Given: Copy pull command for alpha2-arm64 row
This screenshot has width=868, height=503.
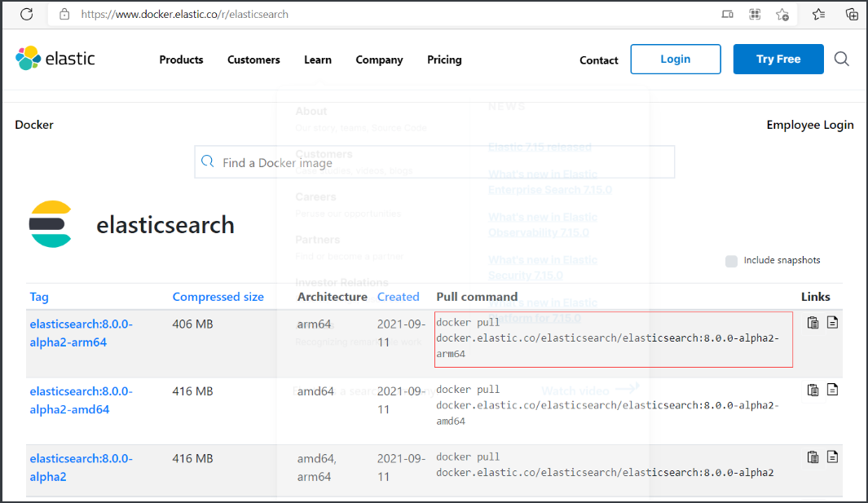Looking at the screenshot, I should tap(813, 323).
